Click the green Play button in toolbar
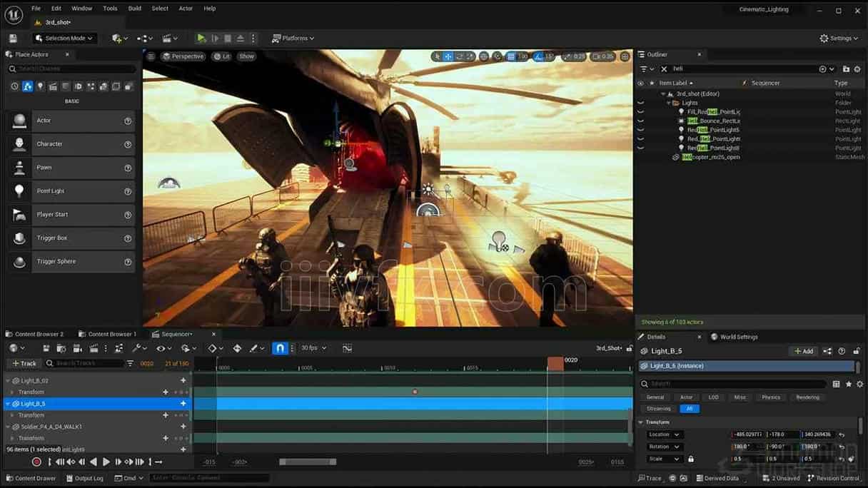 tap(201, 38)
